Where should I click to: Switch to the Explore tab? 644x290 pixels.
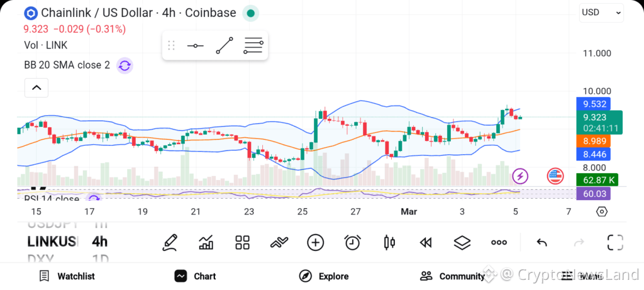click(324, 276)
